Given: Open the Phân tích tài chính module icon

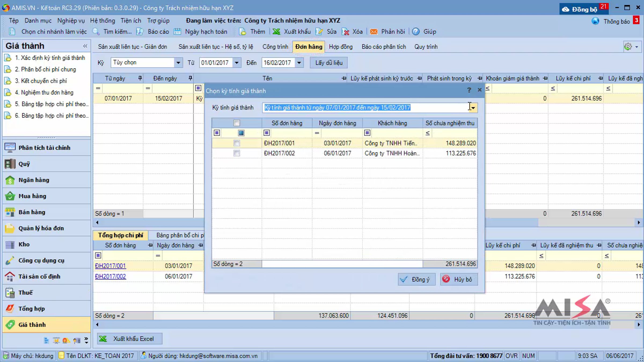Looking at the screenshot, I should 10,148.
